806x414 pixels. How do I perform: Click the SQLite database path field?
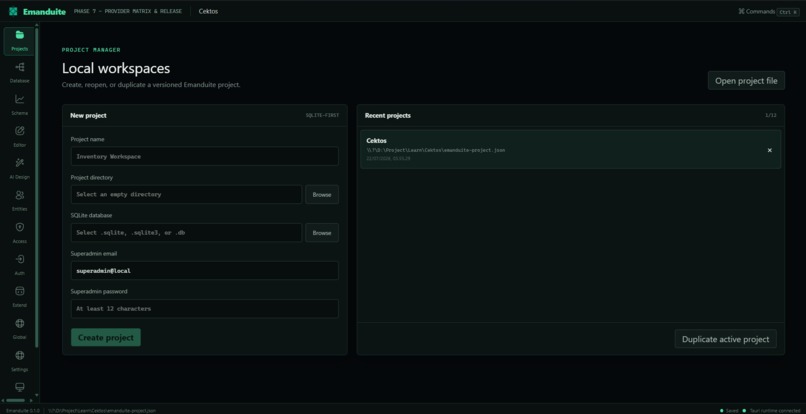[x=187, y=232]
